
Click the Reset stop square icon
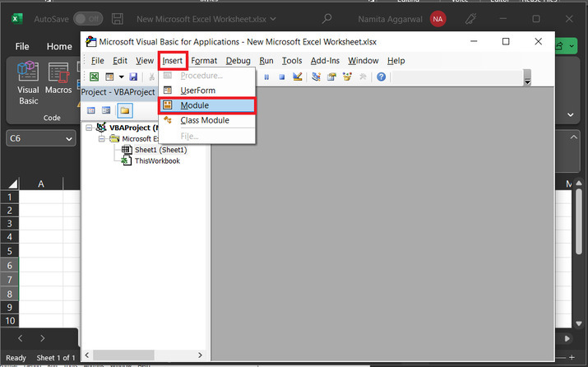point(281,77)
